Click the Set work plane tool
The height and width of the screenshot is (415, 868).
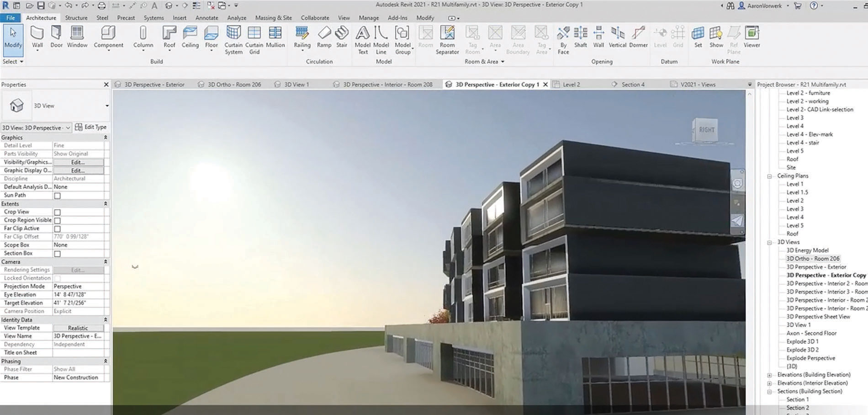pyautogui.click(x=698, y=37)
